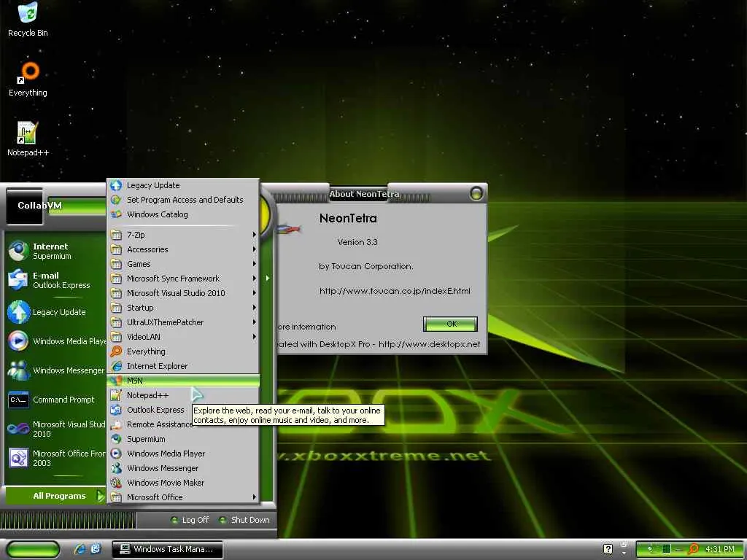Click OK in About NeonTetra dialog
Screen dimensions: 747x560
tap(450, 324)
